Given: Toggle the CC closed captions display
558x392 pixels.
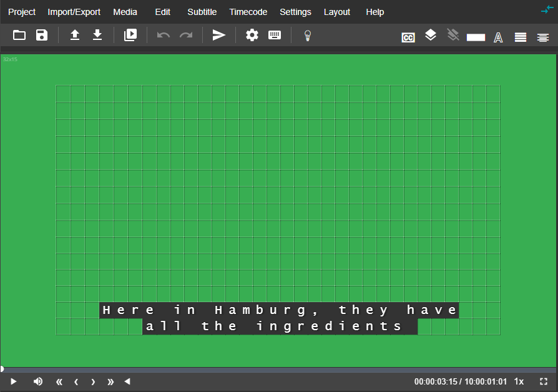Looking at the screenshot, I should [x=408, y=37].
